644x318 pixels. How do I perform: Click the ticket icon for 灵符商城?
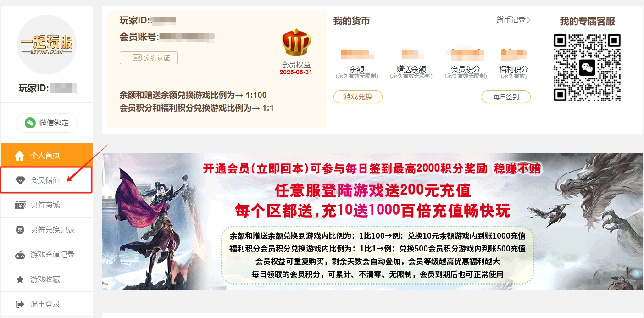coord(20,205)
